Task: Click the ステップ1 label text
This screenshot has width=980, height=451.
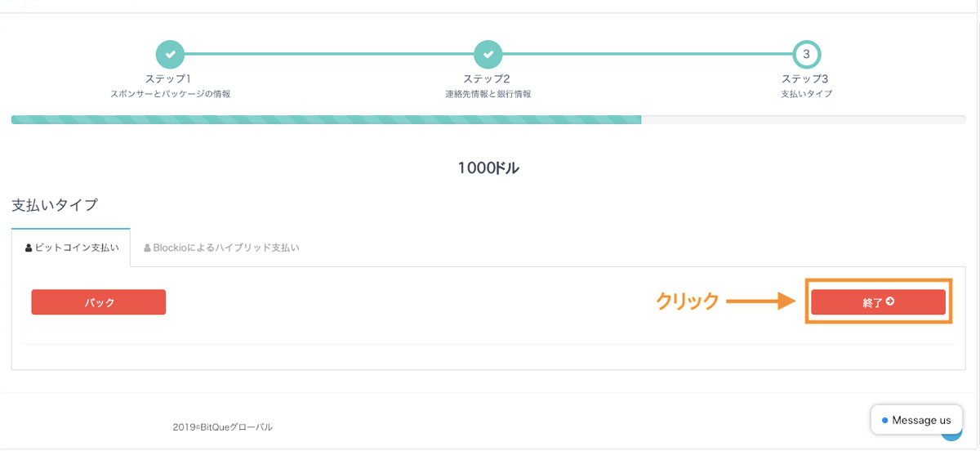Action: coord(168,79)
